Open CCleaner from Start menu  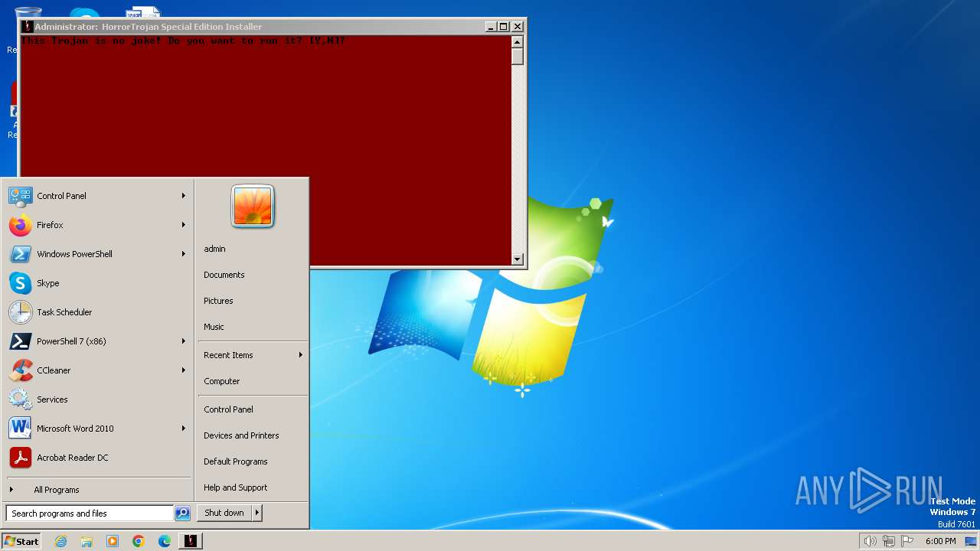(20, 370)
